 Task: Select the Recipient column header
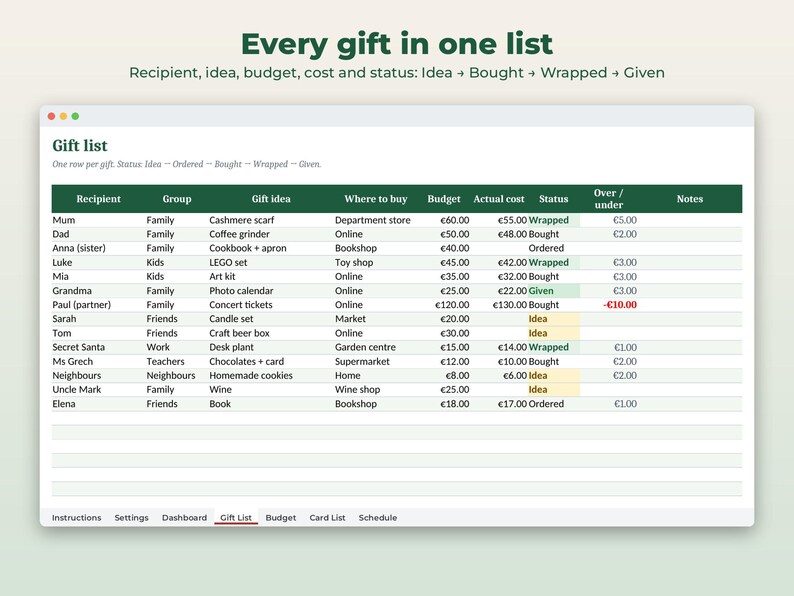point(98,199)
